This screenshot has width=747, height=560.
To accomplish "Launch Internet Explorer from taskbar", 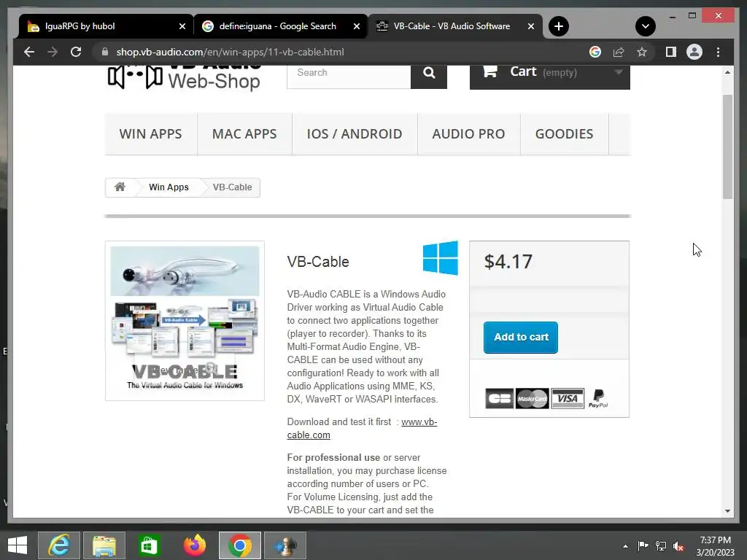I will tap(58, 545).
